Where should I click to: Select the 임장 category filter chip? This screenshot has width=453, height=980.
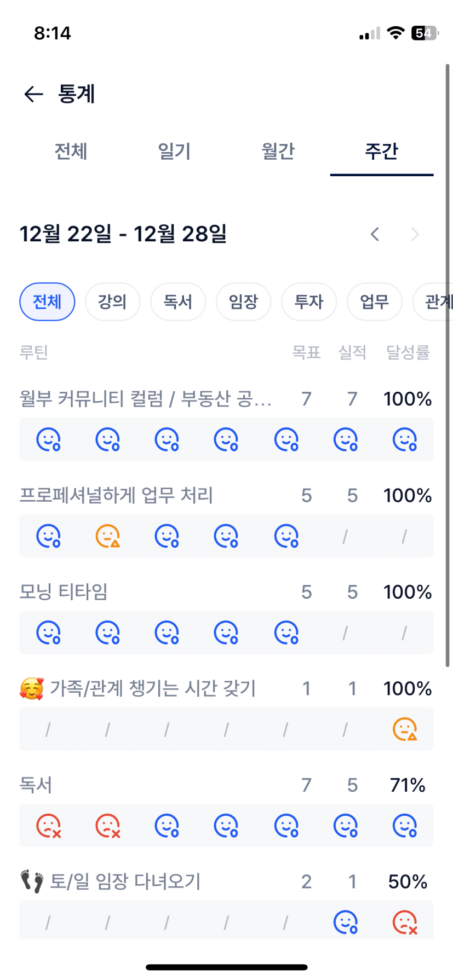(243, 301)
